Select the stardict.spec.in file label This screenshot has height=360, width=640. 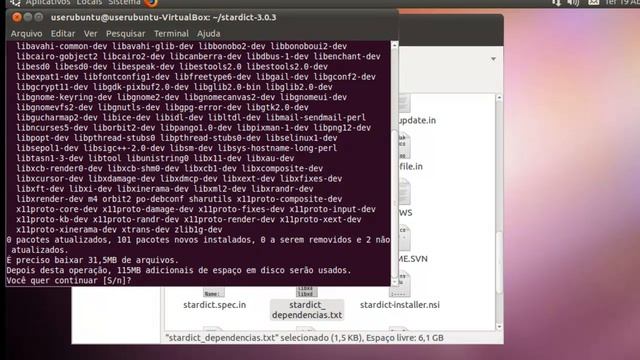(215, 304)
